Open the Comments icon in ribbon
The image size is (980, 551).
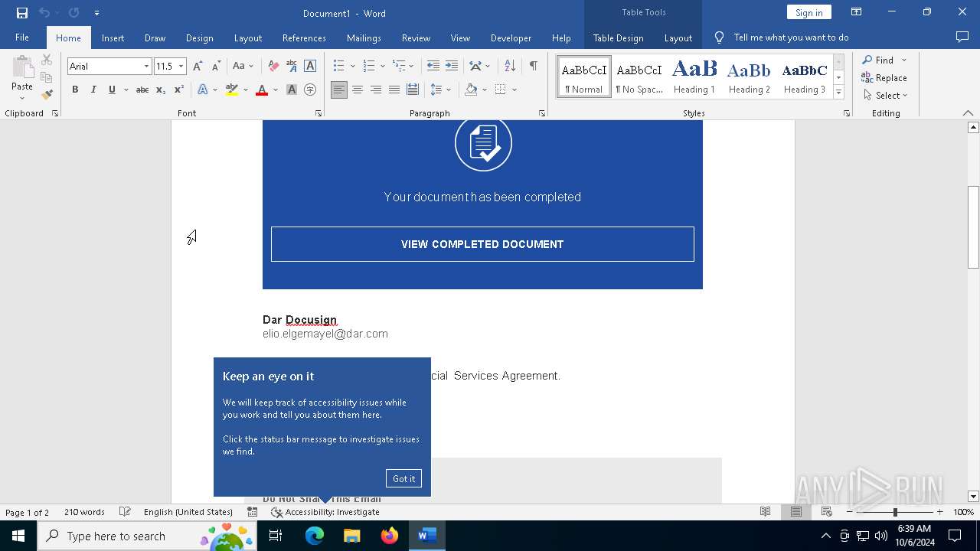coord(962,37)
